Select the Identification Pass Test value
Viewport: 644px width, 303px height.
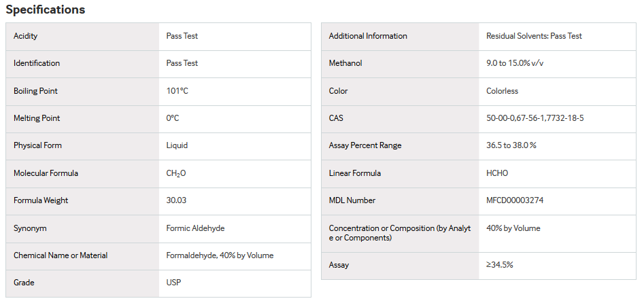[x=182, y=63]
